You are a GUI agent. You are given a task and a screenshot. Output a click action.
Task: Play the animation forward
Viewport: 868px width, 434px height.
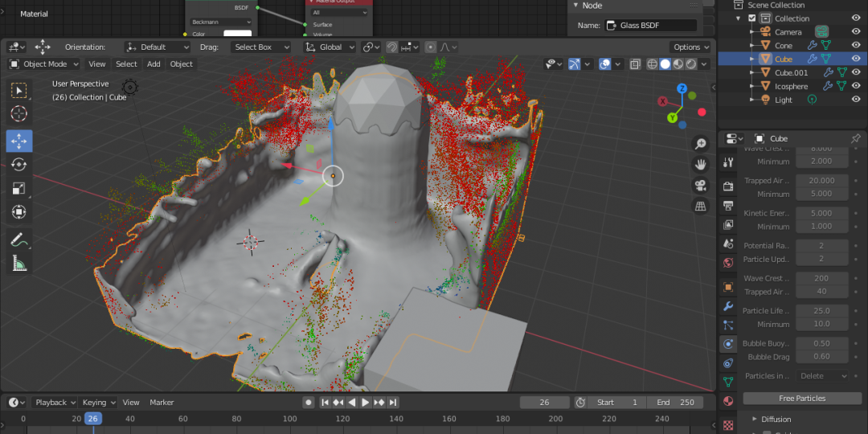click(x=366, y=403)
